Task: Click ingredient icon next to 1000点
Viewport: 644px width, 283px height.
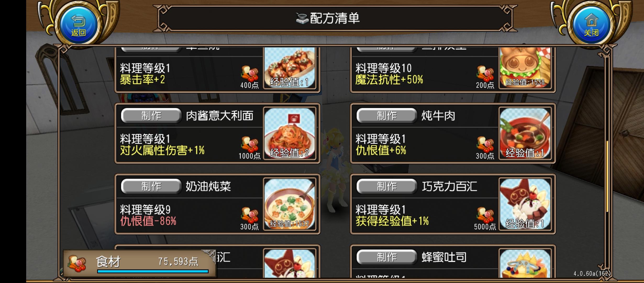Action: [x=250, y=144]
